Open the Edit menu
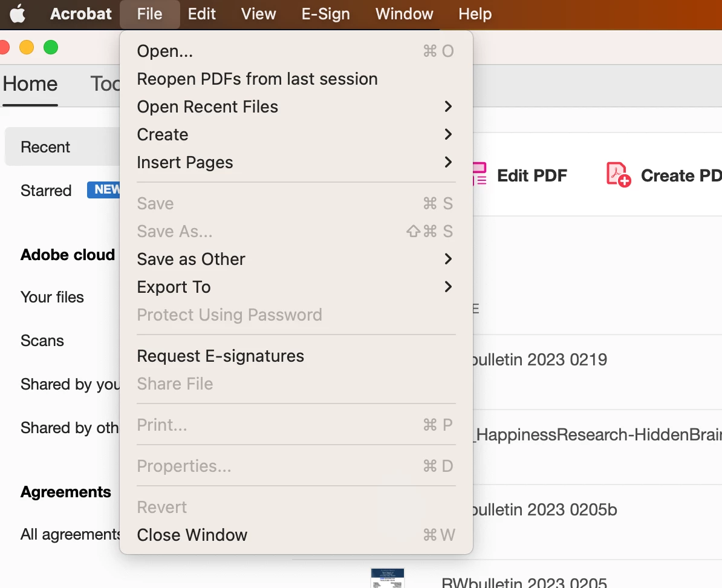This screenshot has width=722, height=588. point(202,14)
